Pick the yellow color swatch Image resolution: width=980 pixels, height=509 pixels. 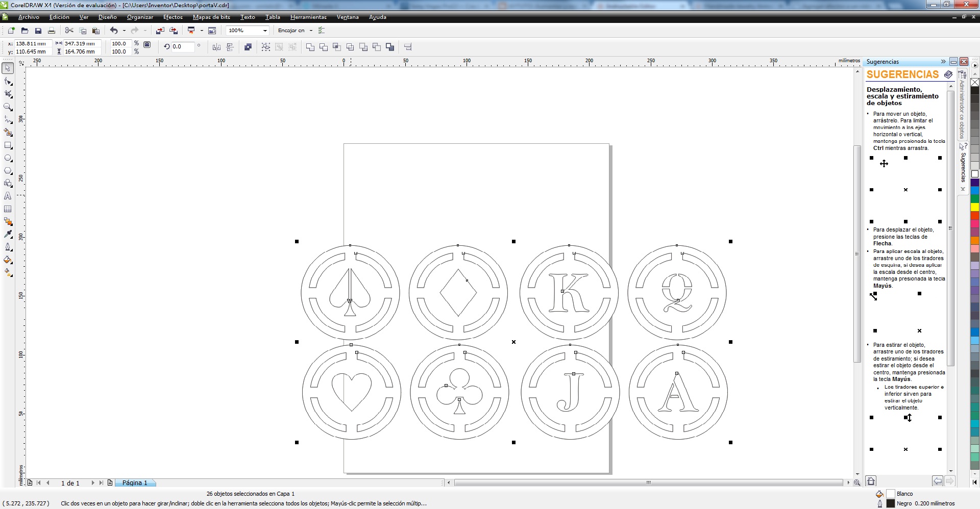975,207
